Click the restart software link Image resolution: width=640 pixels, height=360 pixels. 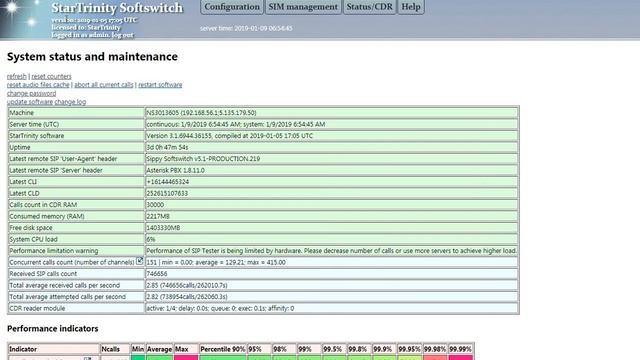(x=160, y=85)
